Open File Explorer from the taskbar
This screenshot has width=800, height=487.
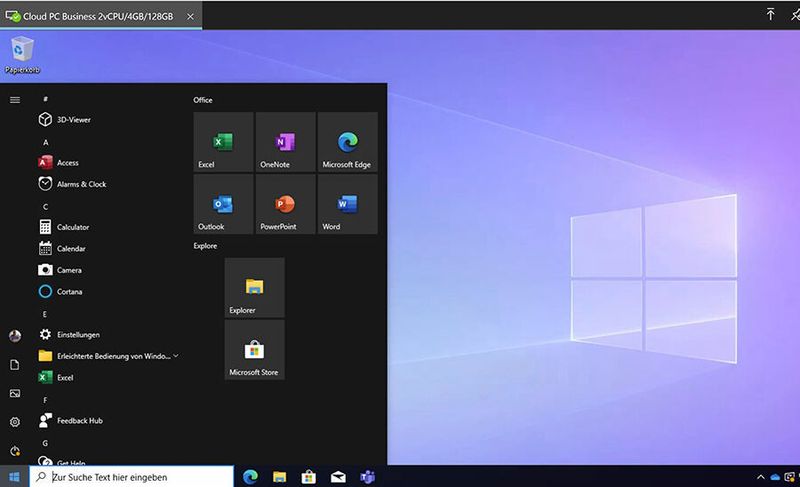(280, 477)
